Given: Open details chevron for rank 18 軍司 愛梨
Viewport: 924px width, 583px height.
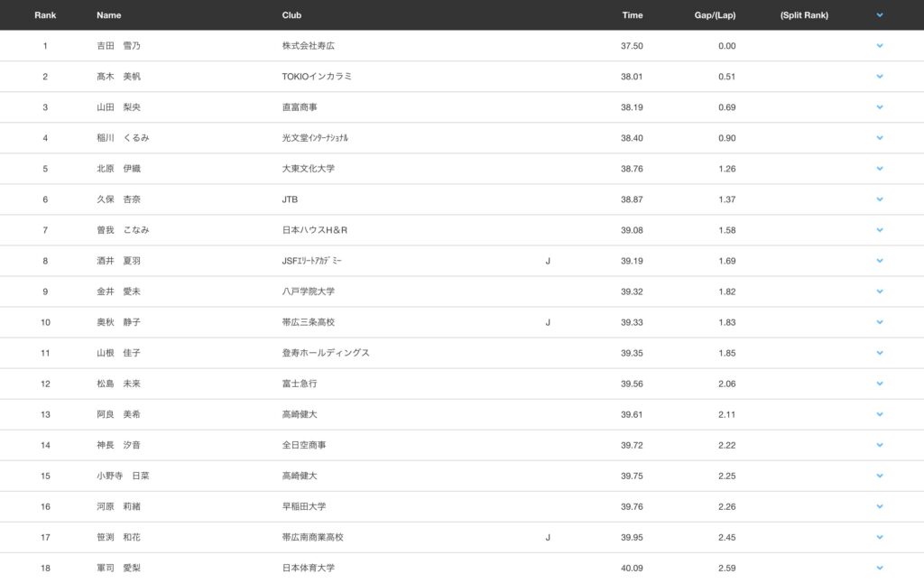Looking at the screenshot, I should click(x=879, y=568).
